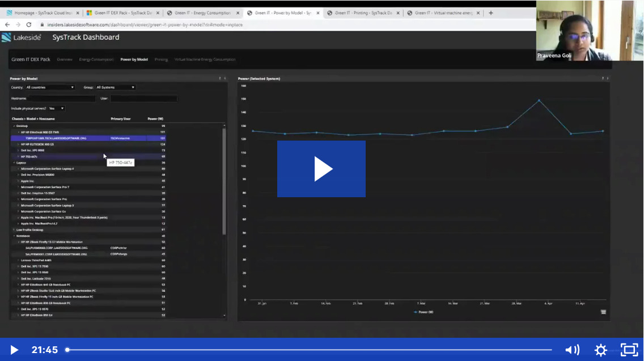Click the model list vertical scrollbar
This screenshot has width=644, height=361.
224,181
